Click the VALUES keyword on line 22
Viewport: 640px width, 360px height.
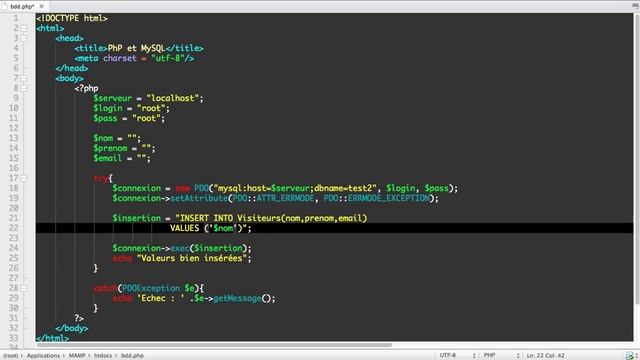(184, 228)
